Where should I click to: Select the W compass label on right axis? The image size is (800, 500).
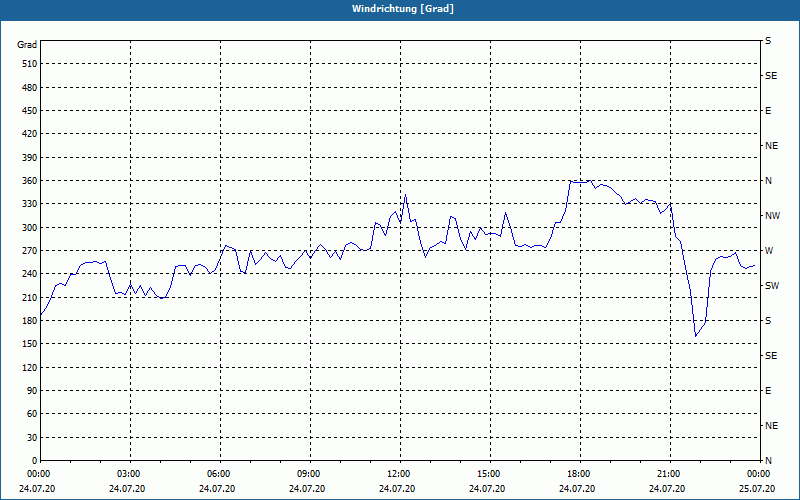point(769,251)
